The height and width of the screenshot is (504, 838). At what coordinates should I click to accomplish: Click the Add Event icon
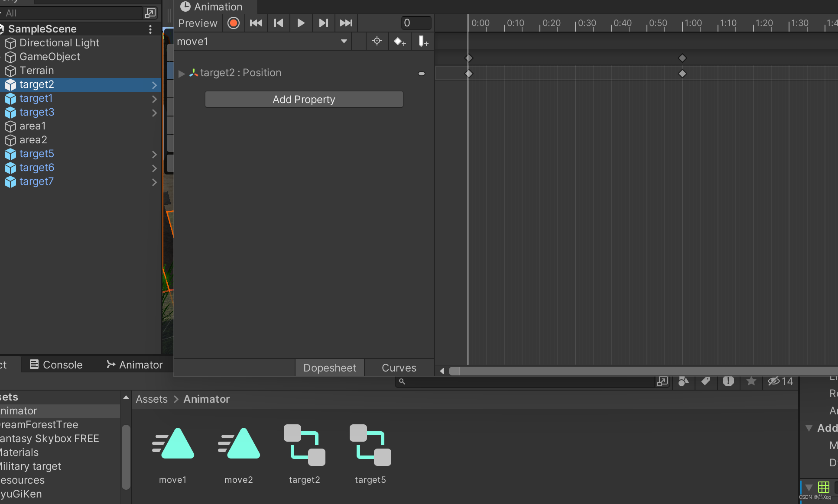click(423, 42)
